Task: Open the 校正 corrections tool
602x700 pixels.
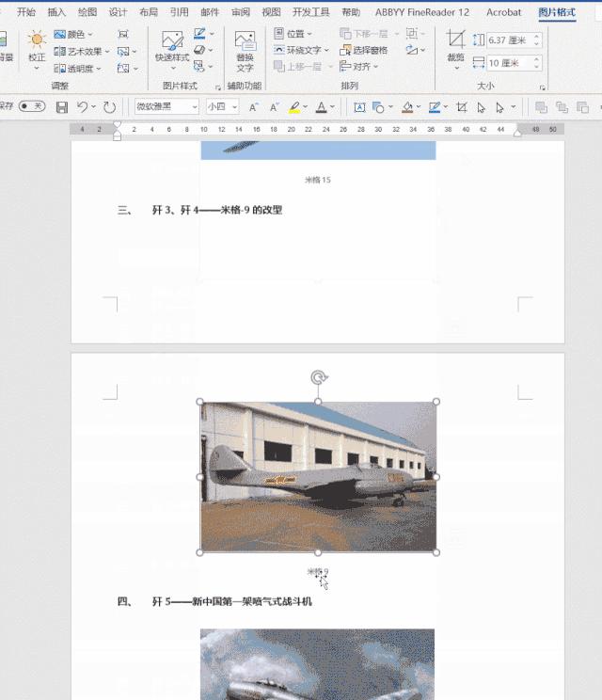Action: (37, 50)
